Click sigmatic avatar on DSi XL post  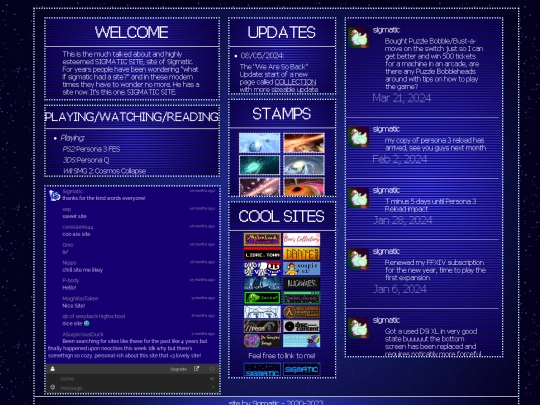358,328
